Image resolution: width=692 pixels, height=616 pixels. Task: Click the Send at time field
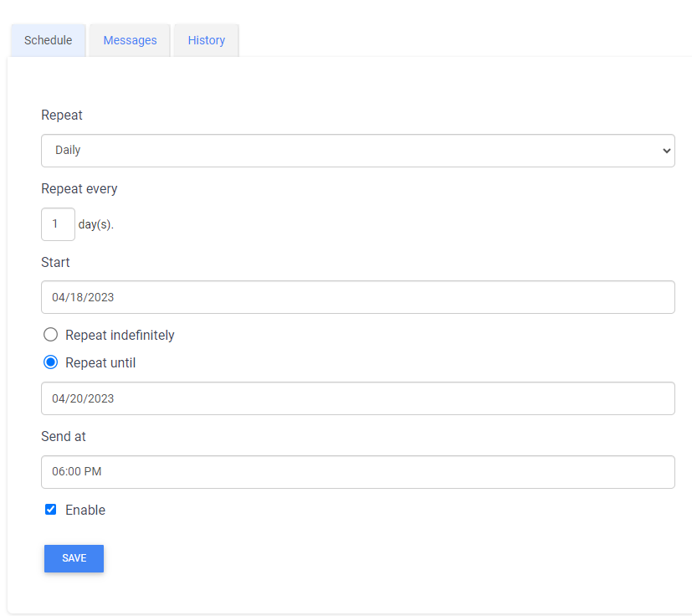[x=357, y=472]
